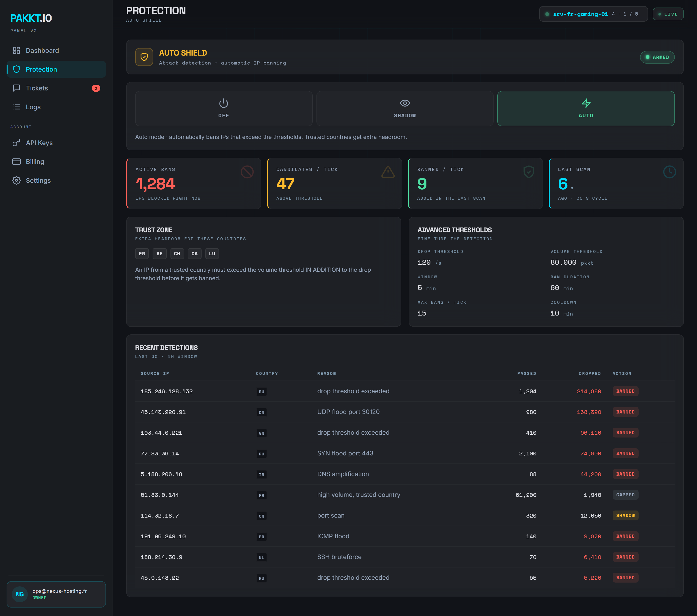Screen dimensions: 697x616
Task: Switch protection mode to OFF
Action: tap(224, 109)
